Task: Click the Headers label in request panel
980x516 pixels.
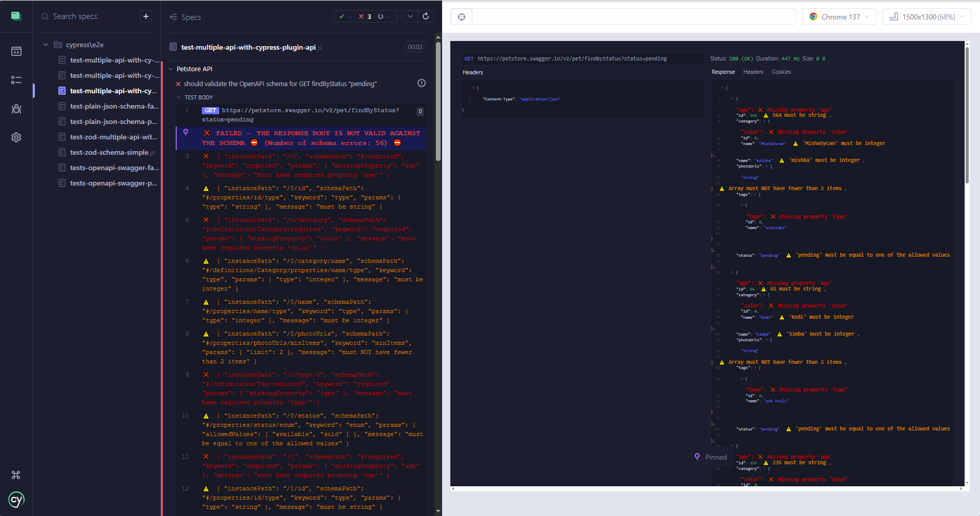Action: pos(473,72)
